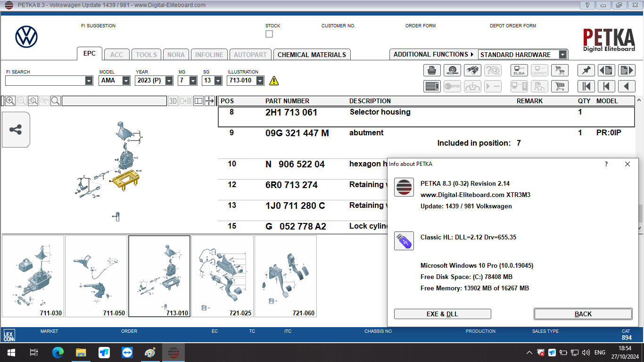Image resolution: width=644 pixels, height=362 pixels.
Task: Select part number 2H1 713 061
Action: 291,112
